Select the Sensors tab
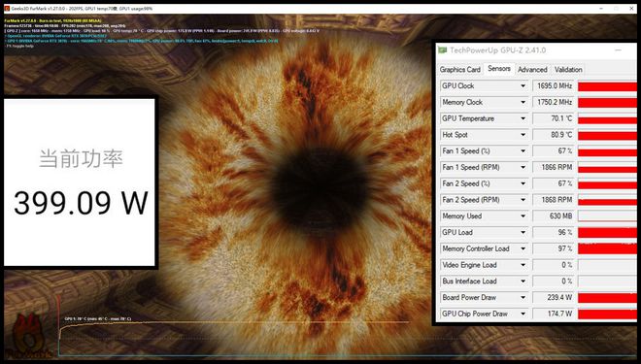The height and width of the screenshot is (364, 641). pos(499,69)
